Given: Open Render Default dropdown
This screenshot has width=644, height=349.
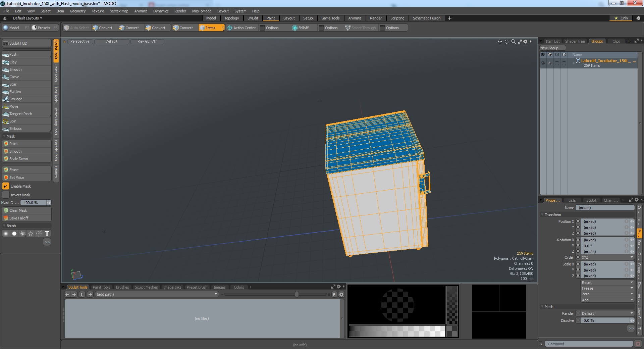Looking at the screenshot, I should tap(607, 313).
